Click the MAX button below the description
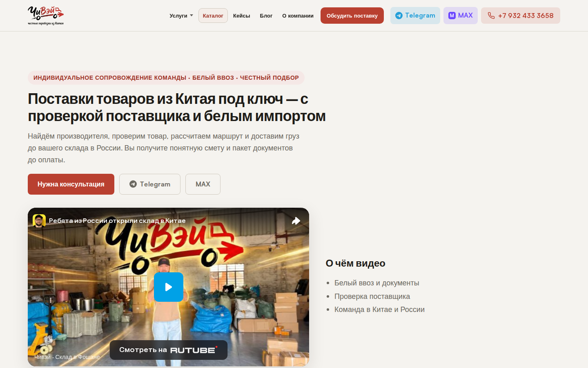588x368 pixels. [x=203, y=184]
